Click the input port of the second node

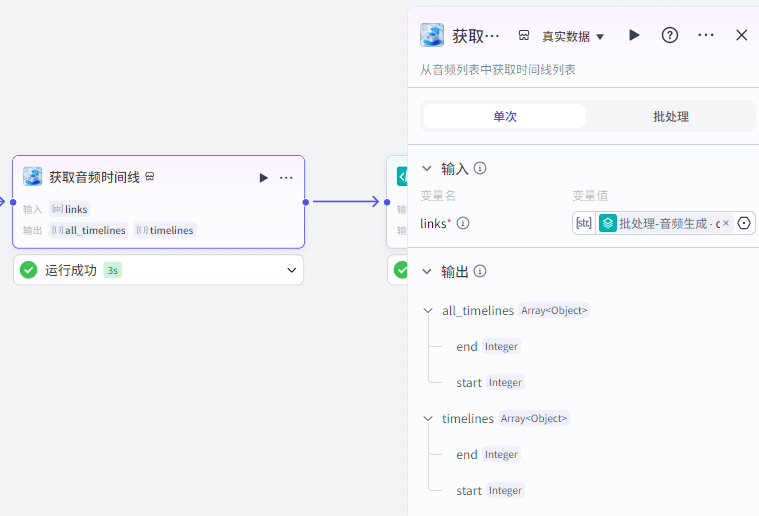click(387, 202)
